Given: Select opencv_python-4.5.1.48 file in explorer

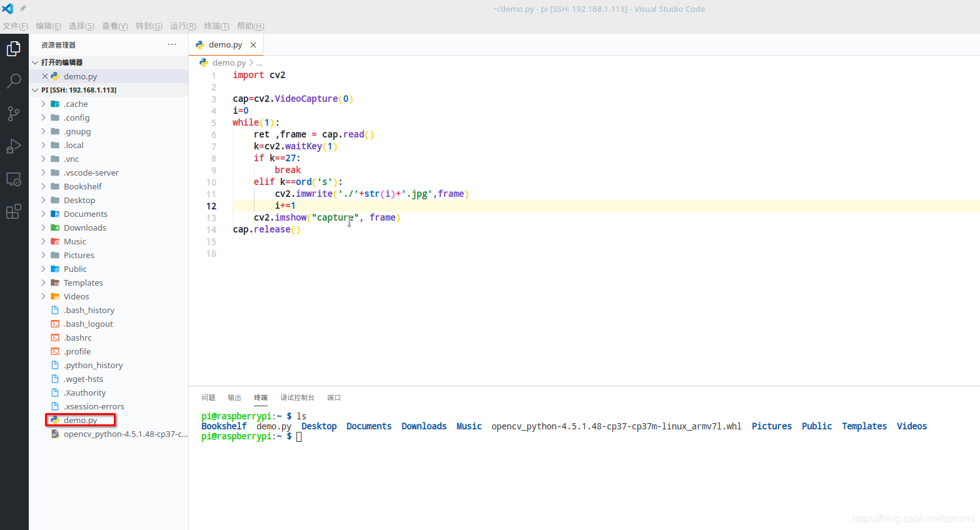Looking at the screenshot, I should (x=108, y=434).
